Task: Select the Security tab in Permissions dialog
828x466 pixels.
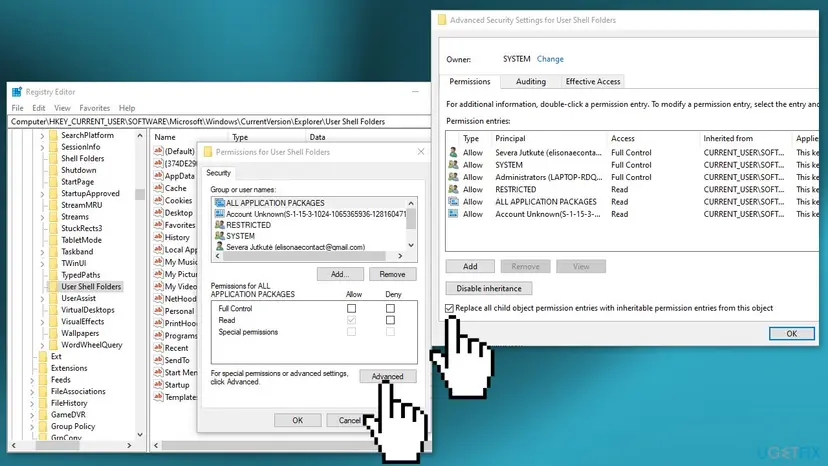Action: 218,173
